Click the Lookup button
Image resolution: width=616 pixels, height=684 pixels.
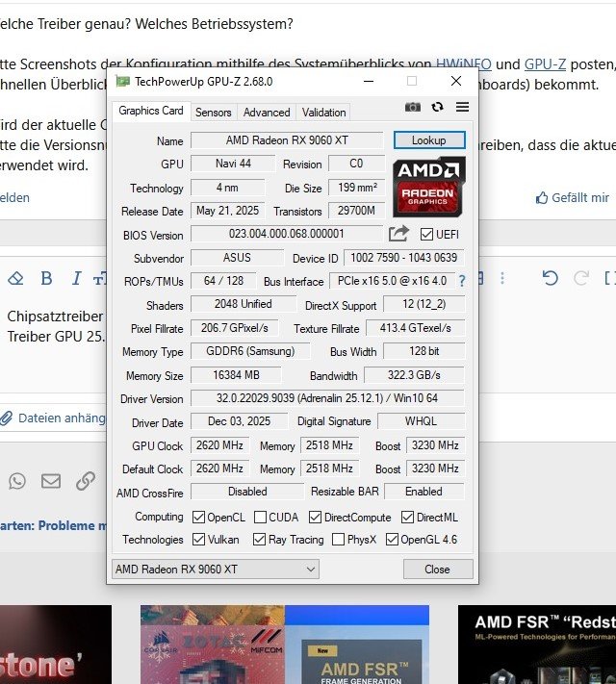(x=429, y=140)
